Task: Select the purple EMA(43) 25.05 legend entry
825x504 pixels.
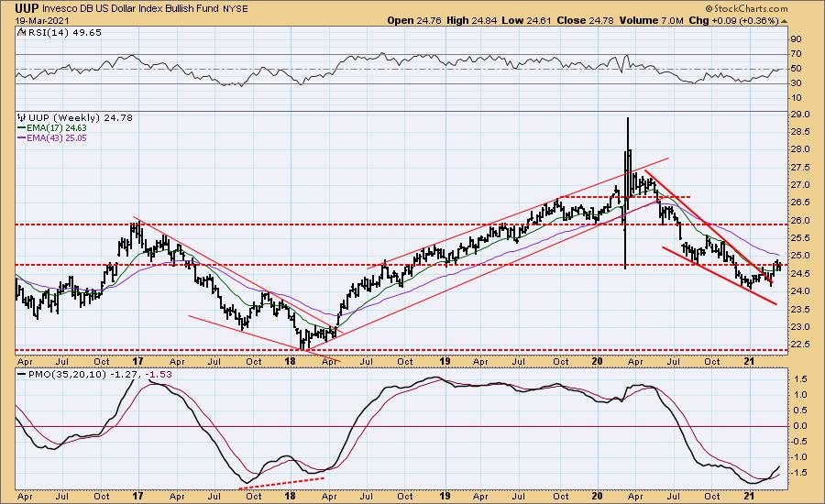Action: (52, 137)
